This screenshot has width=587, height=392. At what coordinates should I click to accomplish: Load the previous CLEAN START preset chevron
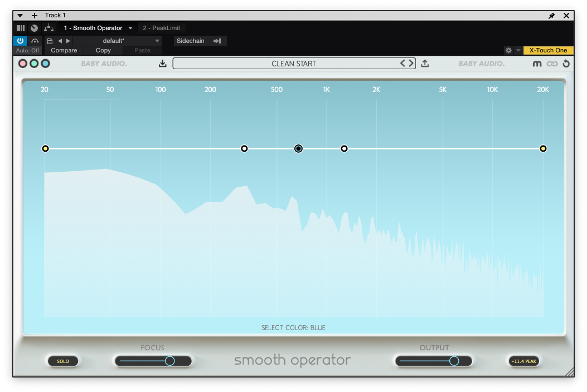pyautogui.click(x=402, y=63)
